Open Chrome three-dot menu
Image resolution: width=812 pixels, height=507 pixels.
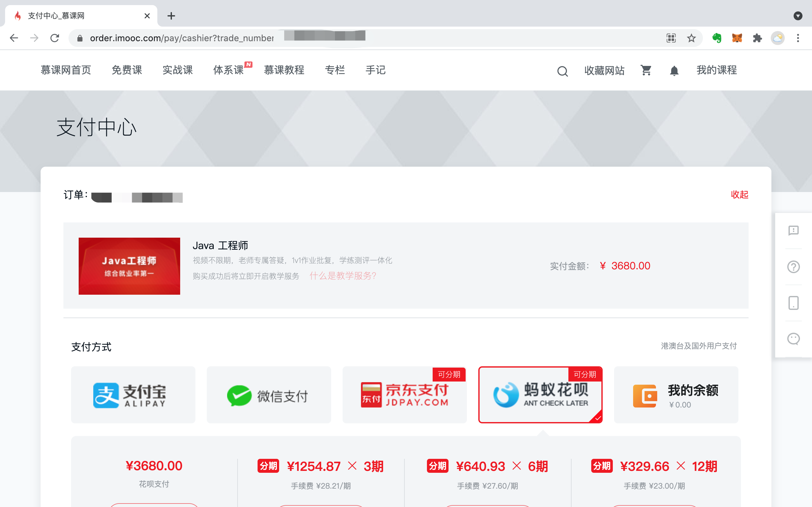798,38
